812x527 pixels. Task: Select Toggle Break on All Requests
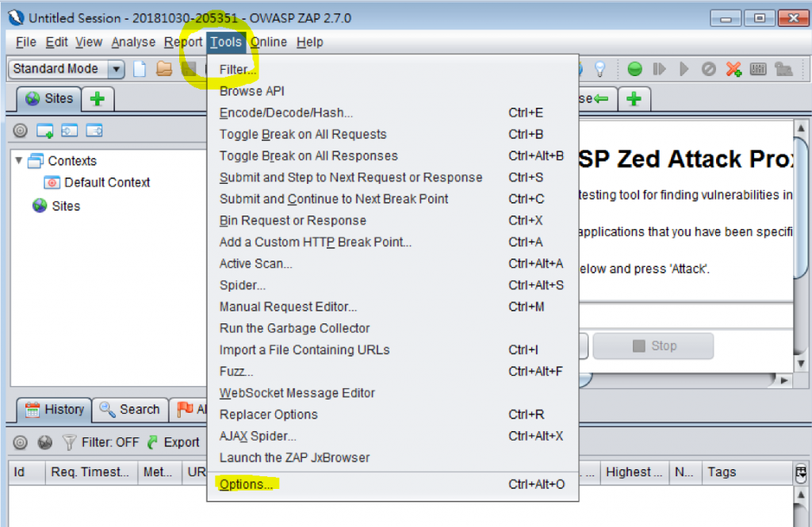click(x=393, y=135)
